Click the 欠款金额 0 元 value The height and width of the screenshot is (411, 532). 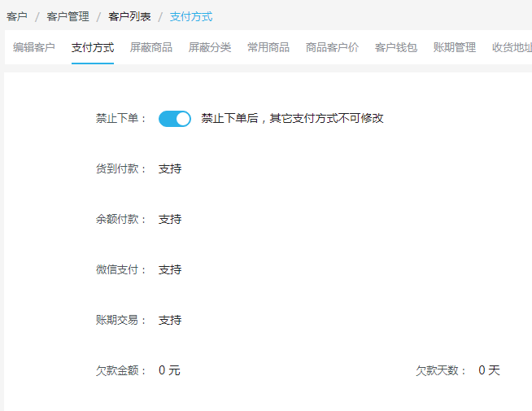(x=169, y=370)
